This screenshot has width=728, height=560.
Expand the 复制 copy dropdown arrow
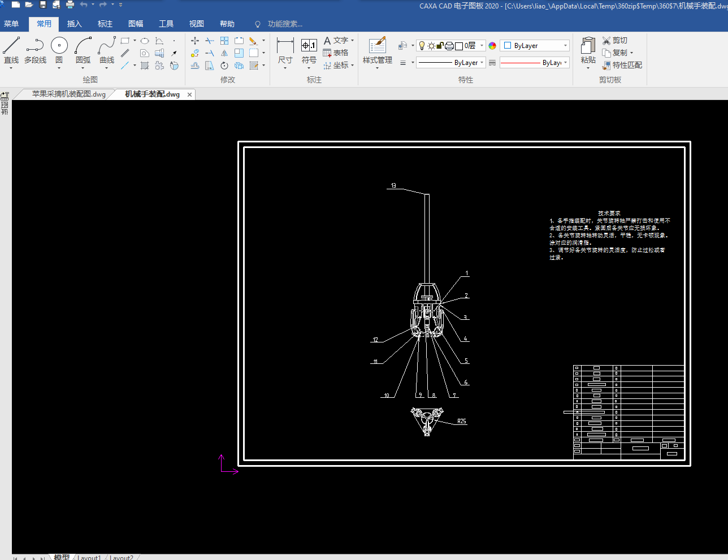(631, 53)
